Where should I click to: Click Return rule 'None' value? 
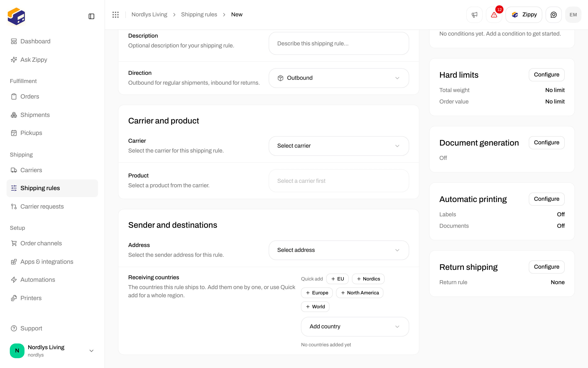pyautogui.click(x=557, y=282)
